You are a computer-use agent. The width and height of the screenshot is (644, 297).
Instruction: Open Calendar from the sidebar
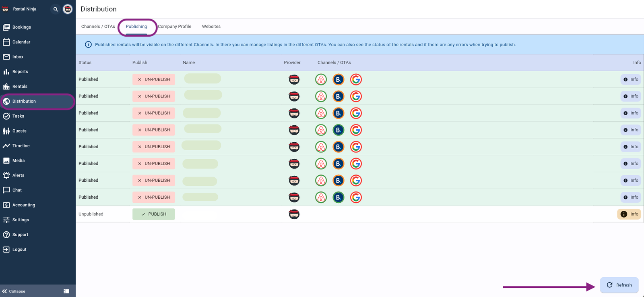point(21,42)
